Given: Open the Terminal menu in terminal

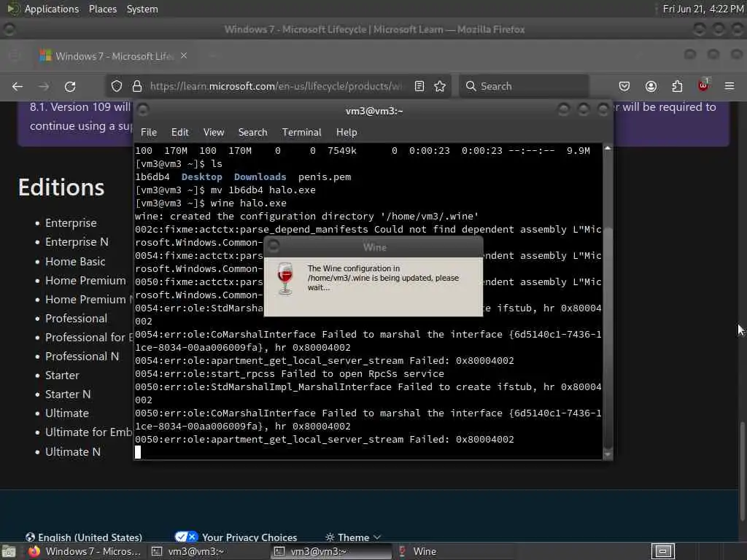Looking at the screenshot, I should tap(301, 133).
